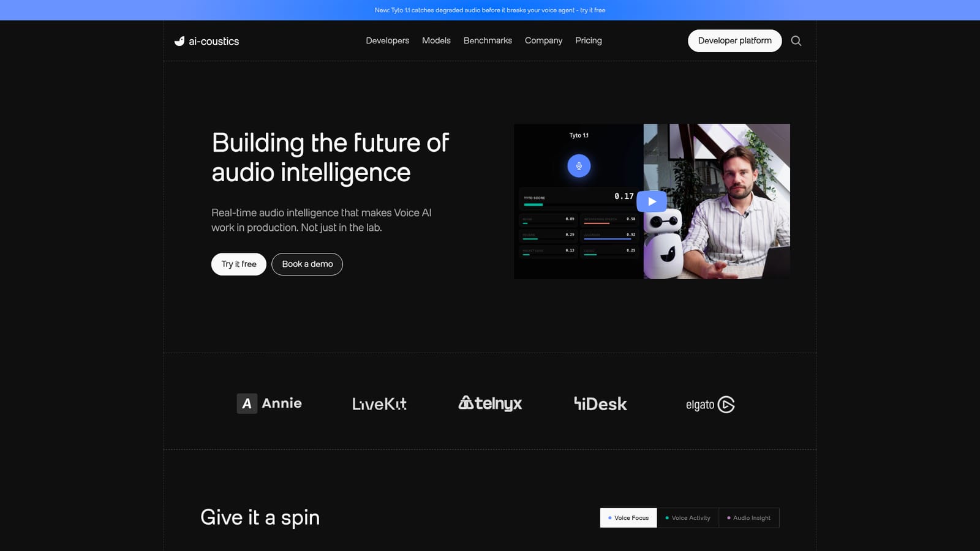The image size is (980, 551).
Task: Open the search magnifier icon
Action: click(x=796, y=40)
